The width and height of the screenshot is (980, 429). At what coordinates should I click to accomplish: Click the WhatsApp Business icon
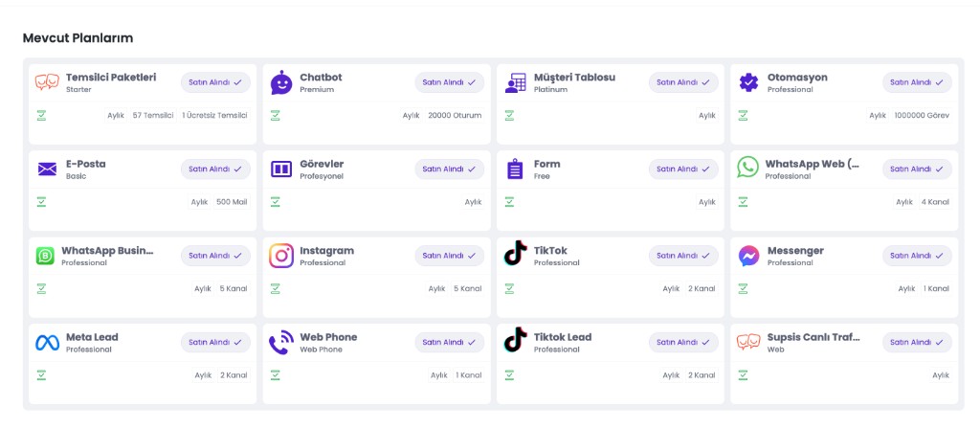45,256
